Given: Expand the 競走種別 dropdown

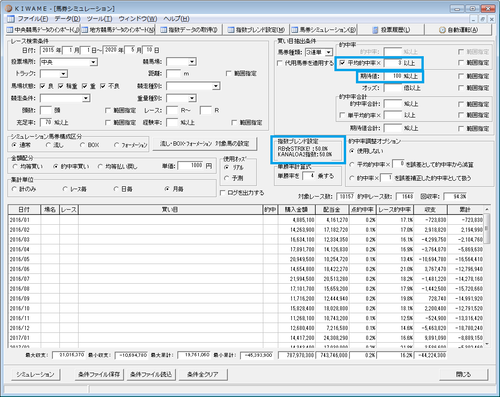Looking at the screenshot, I should (x=216, y=86).
